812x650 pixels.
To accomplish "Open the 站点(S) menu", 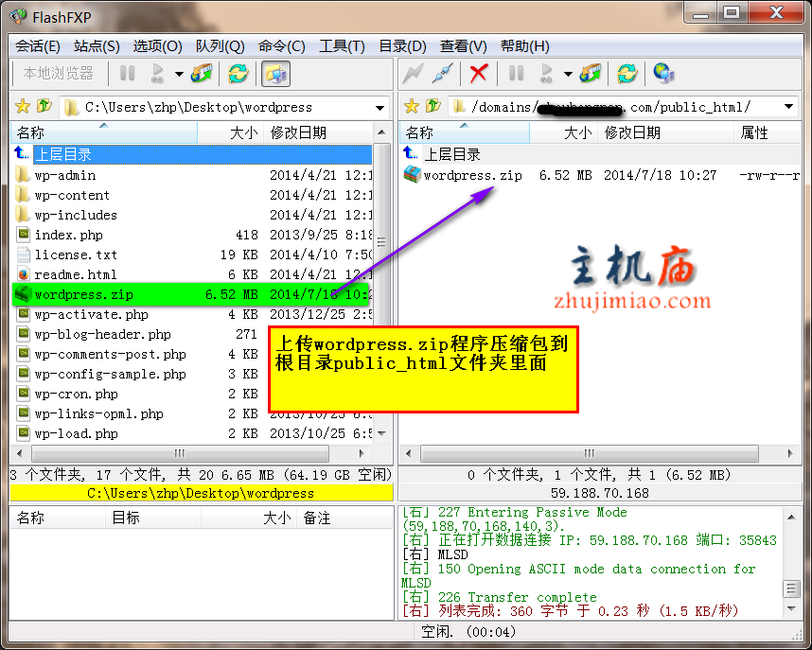I will point(97,46).
